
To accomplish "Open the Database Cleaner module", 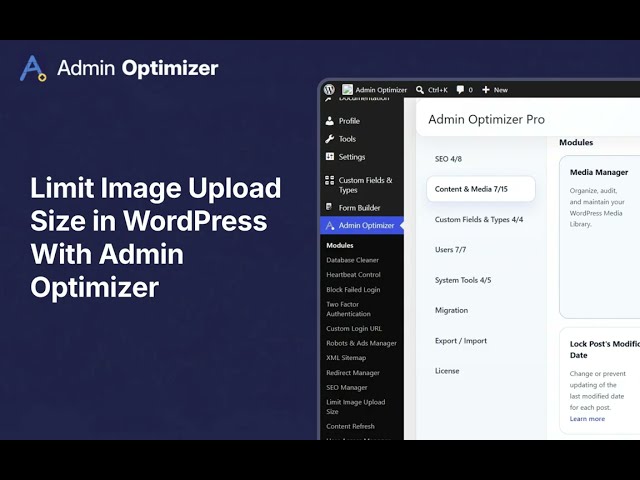I will tap(352, 260).
